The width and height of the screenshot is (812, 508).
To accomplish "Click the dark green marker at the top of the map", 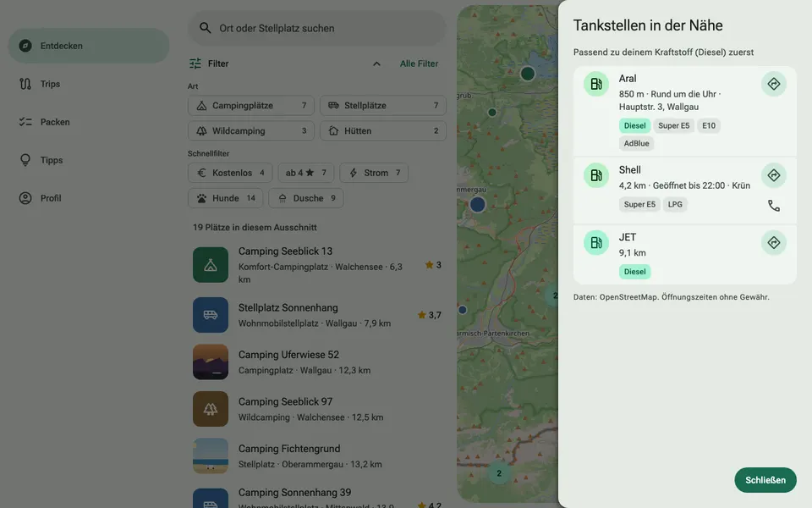I will (x=527, y=74).
